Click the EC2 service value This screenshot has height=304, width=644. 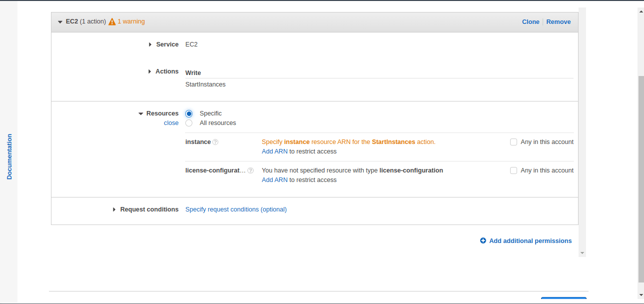click(x=191, y=44)
